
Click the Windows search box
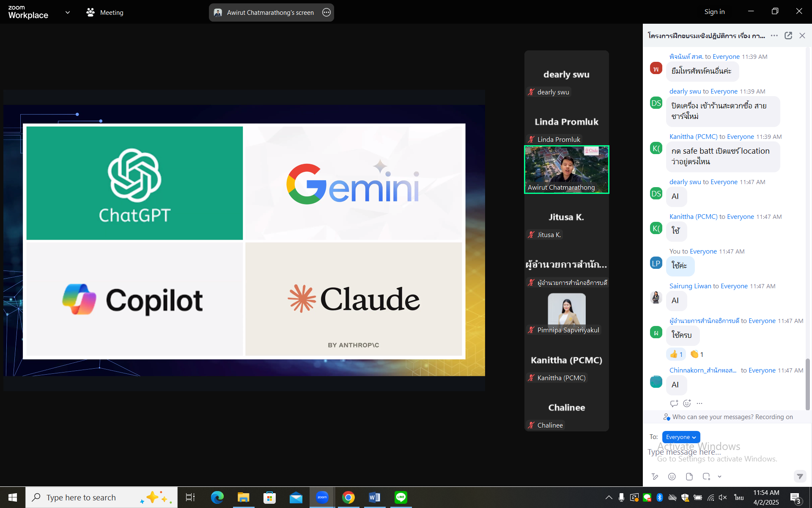click(x=101, y=497)
